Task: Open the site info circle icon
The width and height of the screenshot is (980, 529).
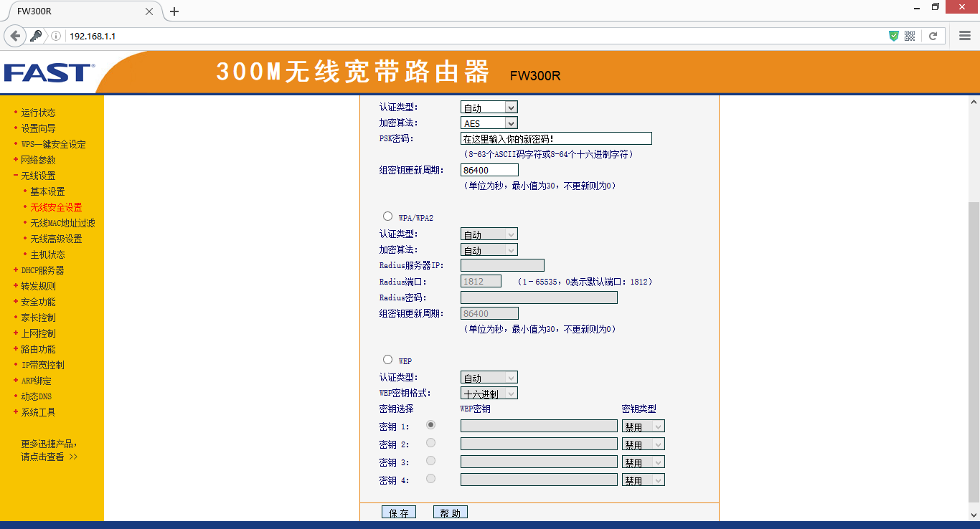Action: point(56,36)
